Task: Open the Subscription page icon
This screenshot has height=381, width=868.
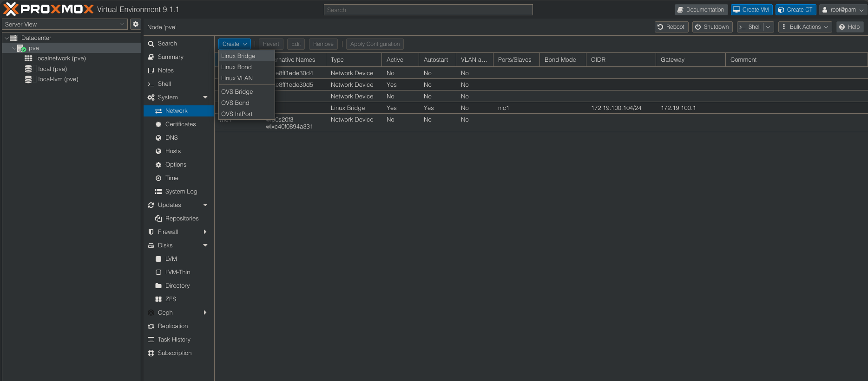Action: pos(151,353)
